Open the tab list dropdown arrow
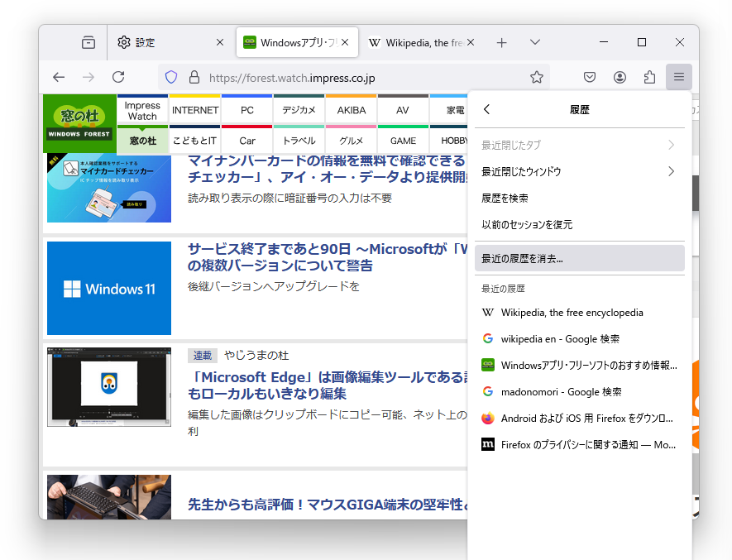 [x=534, y=41]
